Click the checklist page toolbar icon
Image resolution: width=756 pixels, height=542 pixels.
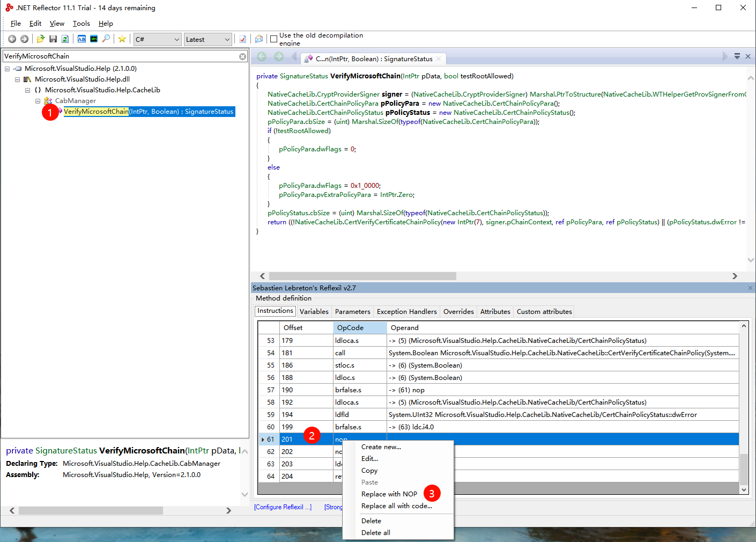coord(243,39)
